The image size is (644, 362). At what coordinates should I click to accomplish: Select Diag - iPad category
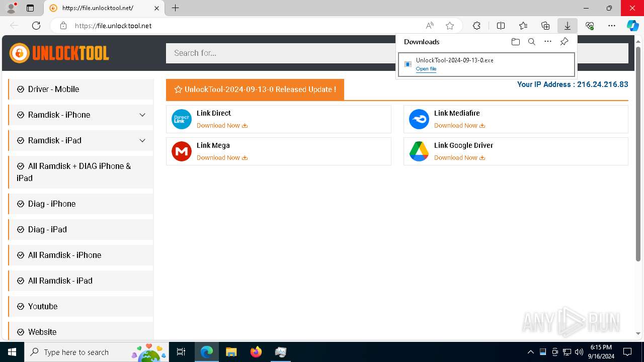point(81,229)
